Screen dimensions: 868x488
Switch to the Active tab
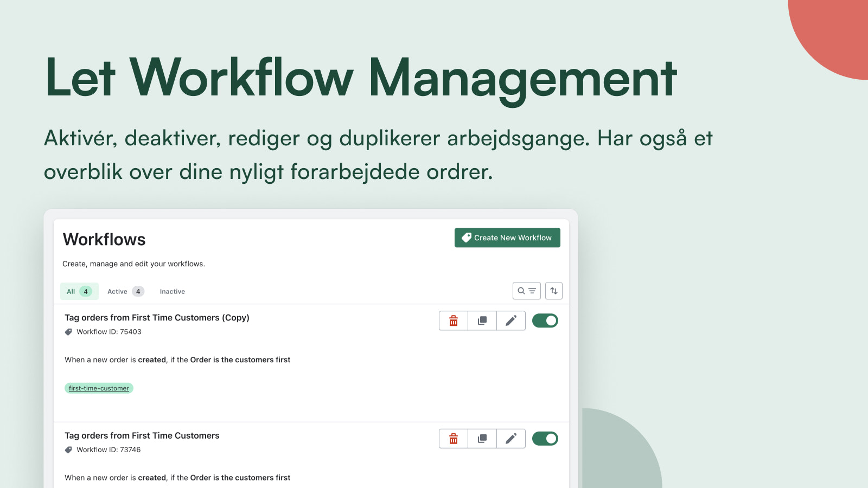pyautogui.click(x=125, y=291)
